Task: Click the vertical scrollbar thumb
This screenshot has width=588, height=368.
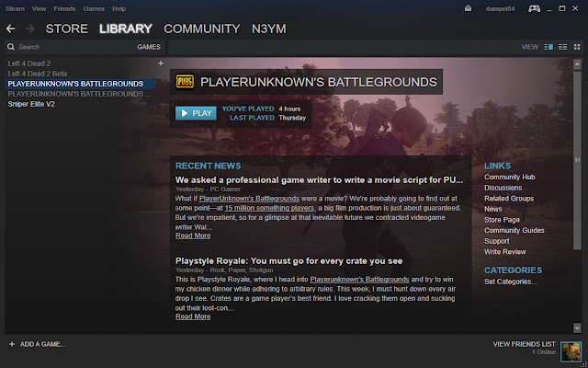Action: click(x=577, y=160)
